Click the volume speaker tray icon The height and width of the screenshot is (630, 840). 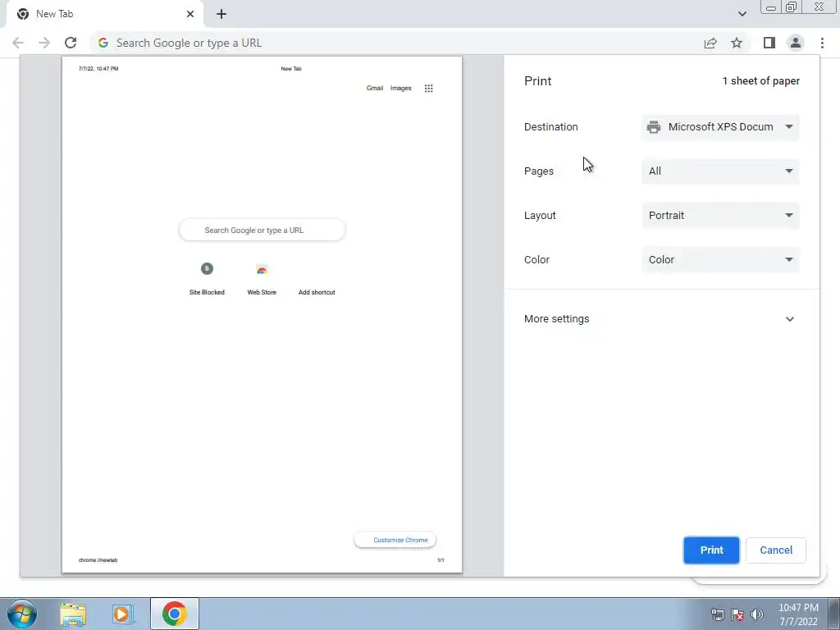tap(757, 614)
